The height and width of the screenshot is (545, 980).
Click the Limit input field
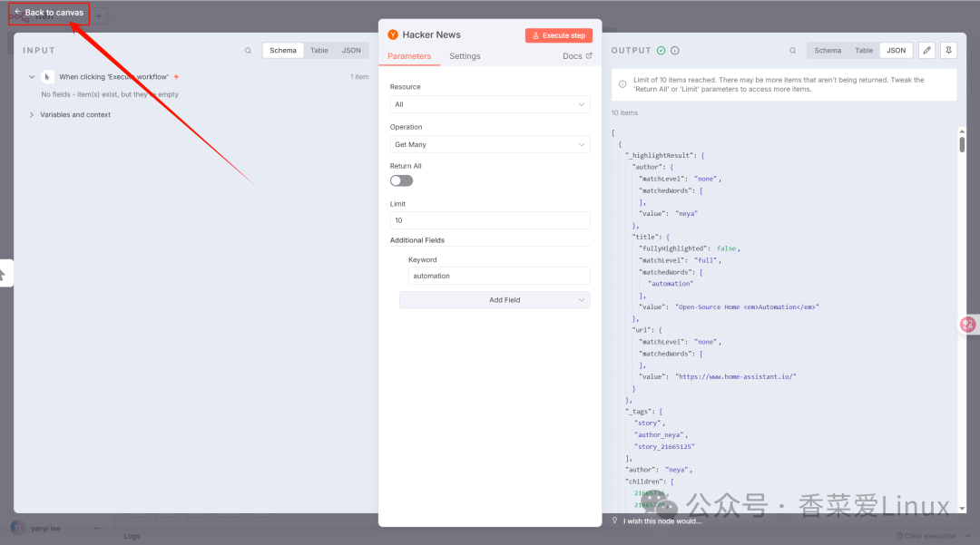[490, 220]
